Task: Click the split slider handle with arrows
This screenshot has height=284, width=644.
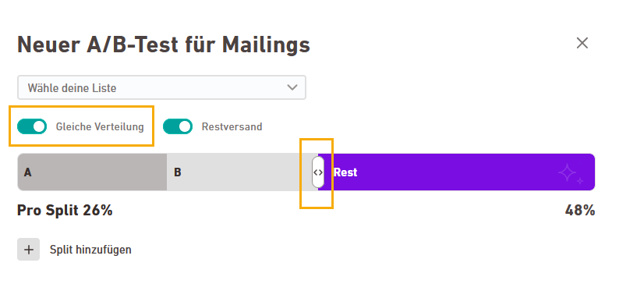Action: [318, 172]
